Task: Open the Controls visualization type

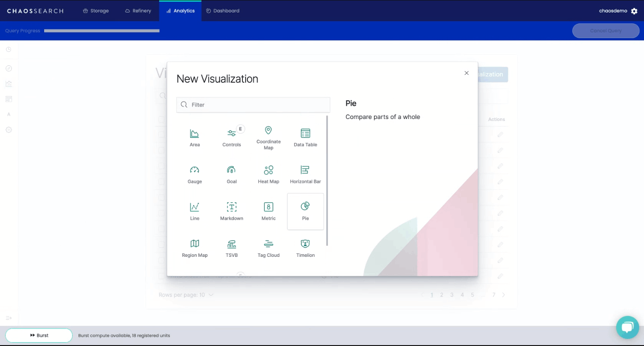Action: (231, 136)
